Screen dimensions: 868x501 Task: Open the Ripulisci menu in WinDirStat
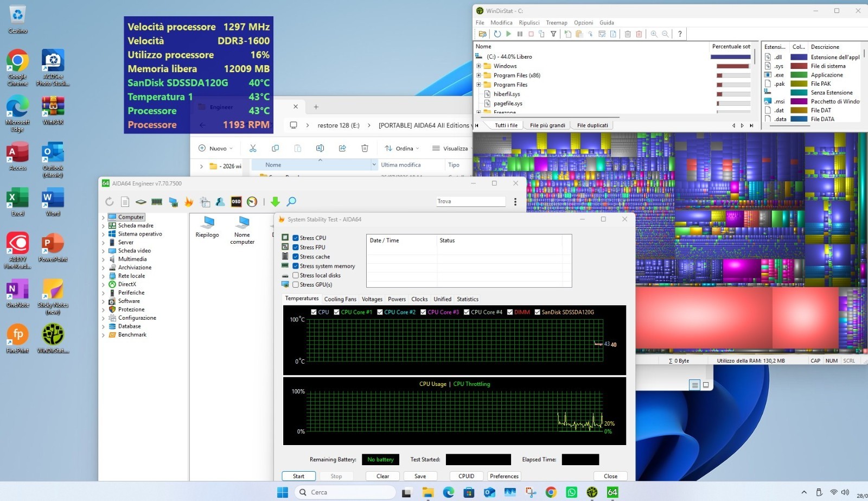point(529,23)
